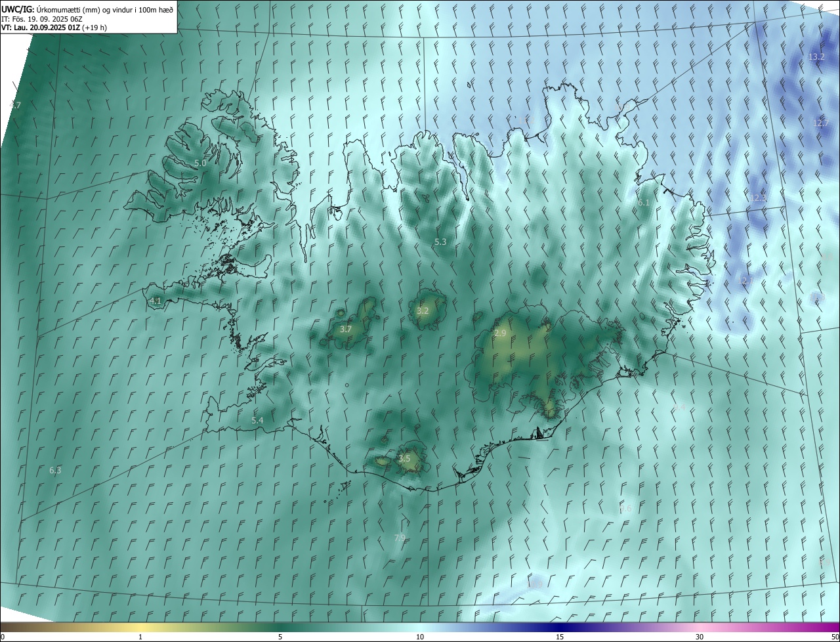Click the 5.4 value label on the southwest peninsula
The height and width of the screenshot is (642, 840).
tap(257, 420)
